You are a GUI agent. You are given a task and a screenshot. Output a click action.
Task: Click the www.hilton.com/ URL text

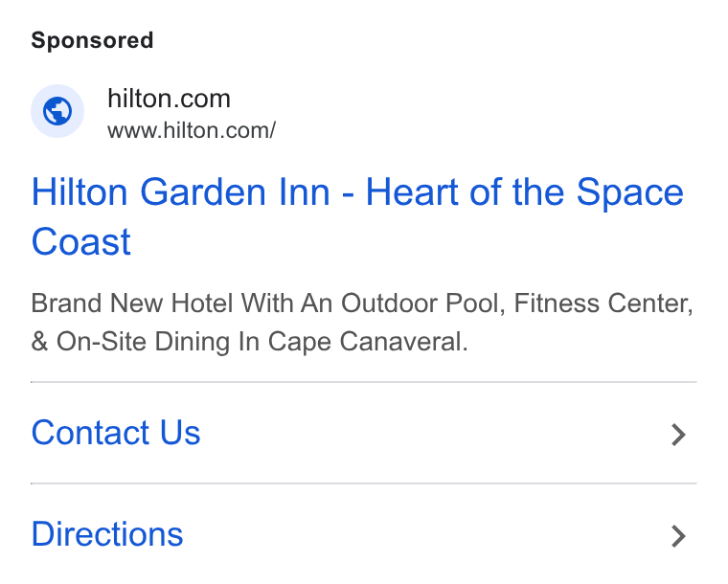click(192, 130)
